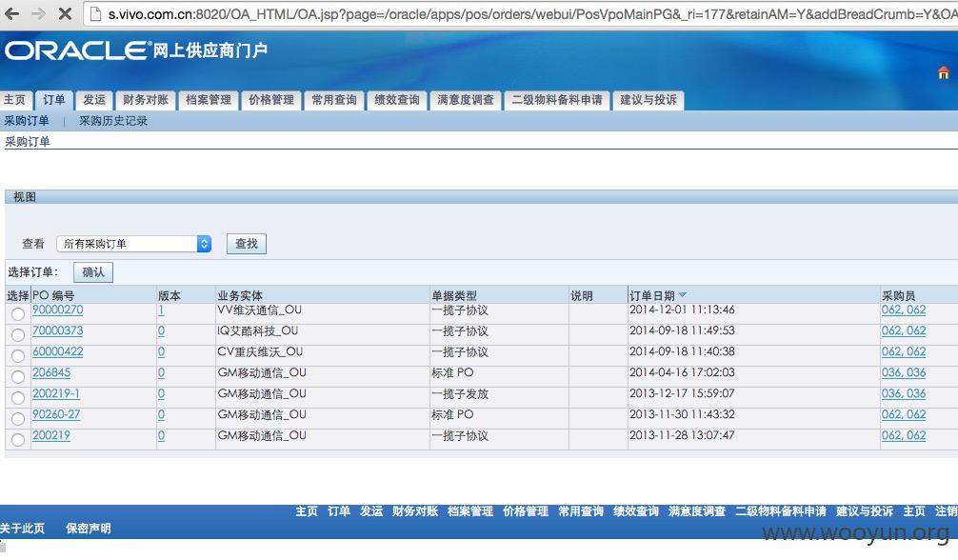Select the radio button for PO 90000270
The image size is (958, 560).
coord(18,313)
